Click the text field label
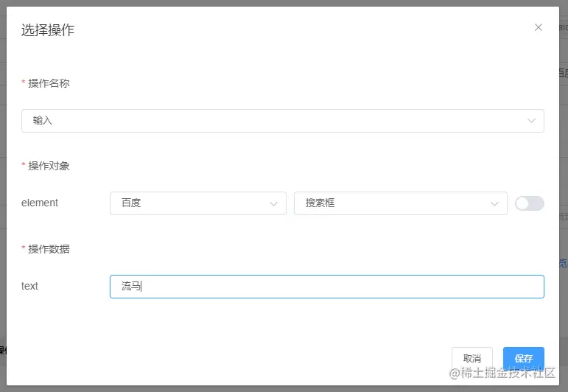Image resolution: width=568 pixels, height=392 pixels. 29,286
